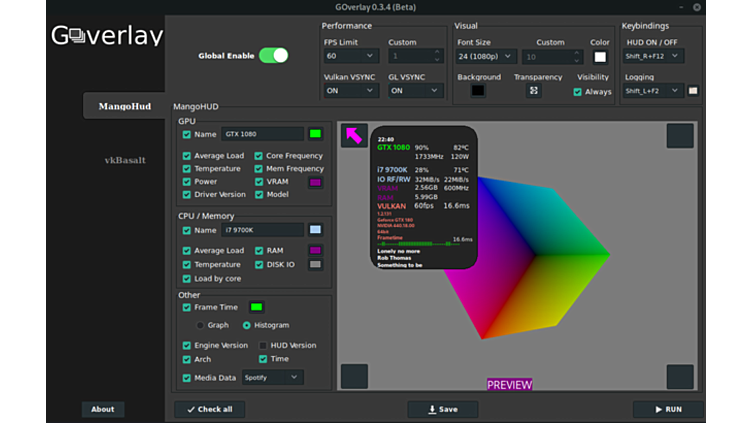The image size is (752, 423).
Task: Select the bottom-right HUD position box
Action: pos(680,376)
